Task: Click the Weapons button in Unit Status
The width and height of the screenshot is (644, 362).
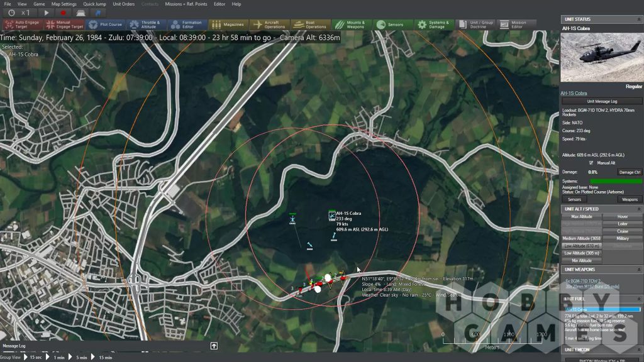Action: tap(630, 199)
